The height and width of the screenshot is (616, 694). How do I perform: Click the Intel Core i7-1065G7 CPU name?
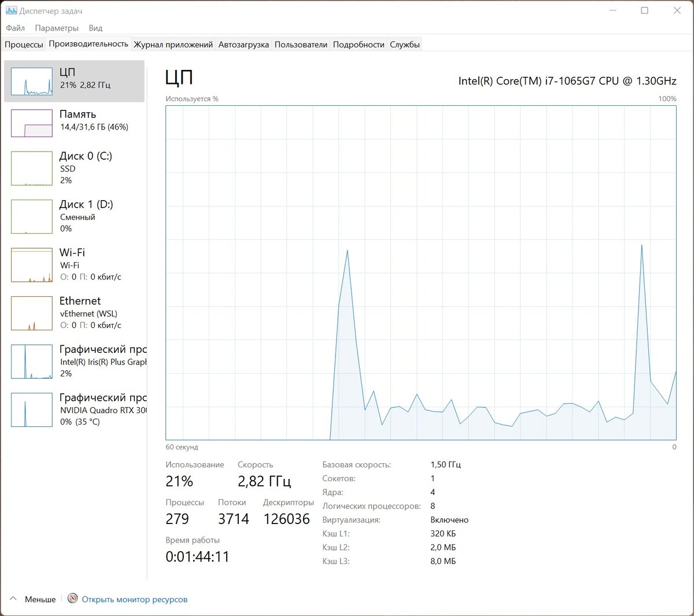[x=567, y=81]
